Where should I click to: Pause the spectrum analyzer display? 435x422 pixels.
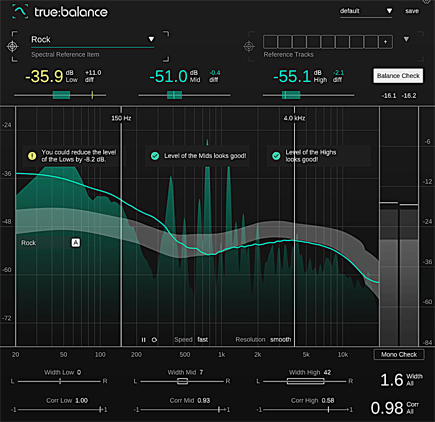(143, 340)
